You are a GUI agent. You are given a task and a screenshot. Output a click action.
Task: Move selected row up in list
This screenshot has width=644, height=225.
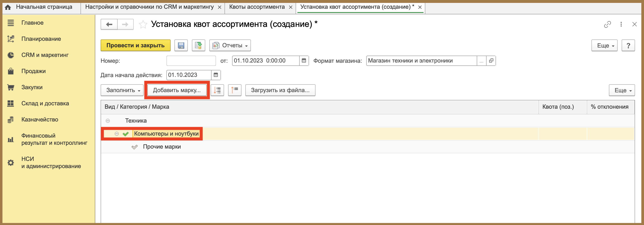[235, 90]
